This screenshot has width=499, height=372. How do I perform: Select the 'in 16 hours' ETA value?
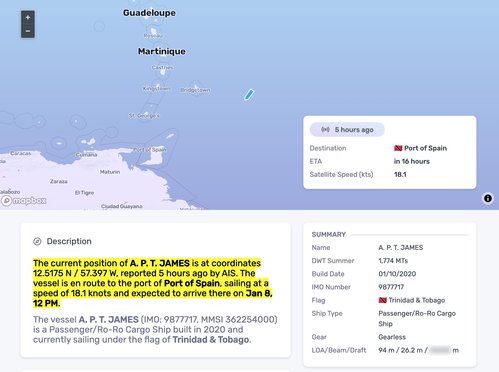pos(412,161)
